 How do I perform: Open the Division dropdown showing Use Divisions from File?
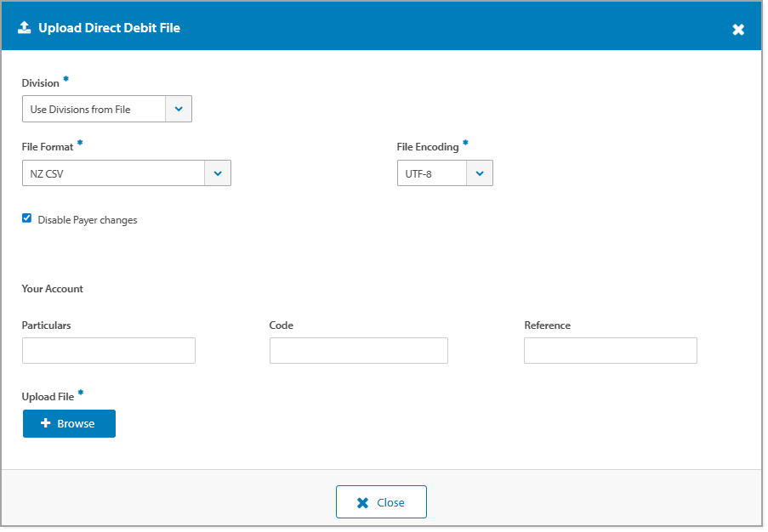[x=106, y=109]
